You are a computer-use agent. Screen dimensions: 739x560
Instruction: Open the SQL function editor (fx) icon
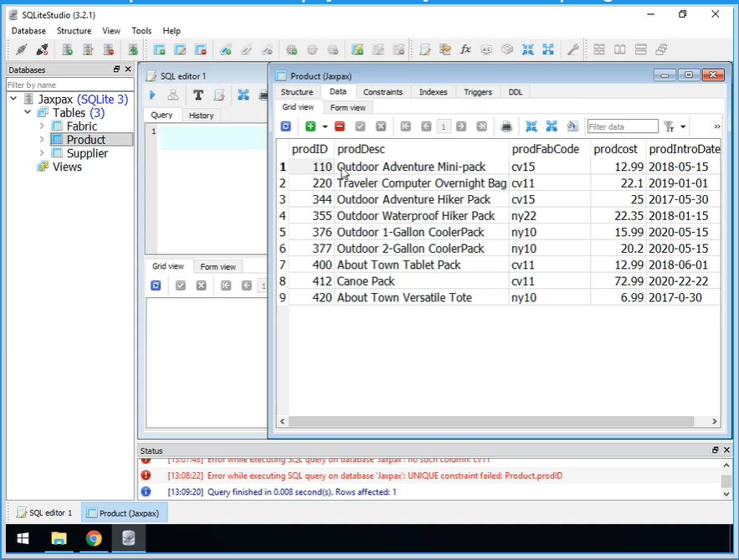click(x=465, y=49)
